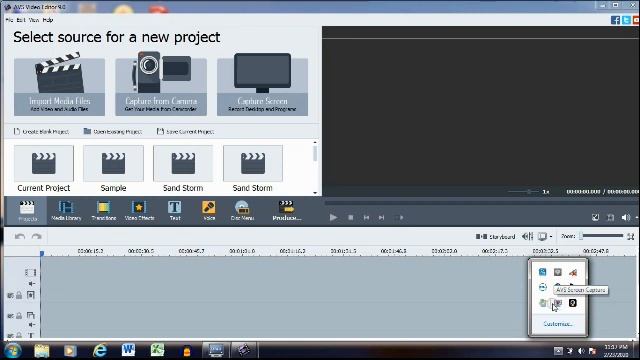Viewport: 640px width, 360px height.
Task: Toggle audio speaker under main video track
Action: click(x=31, y=283)
